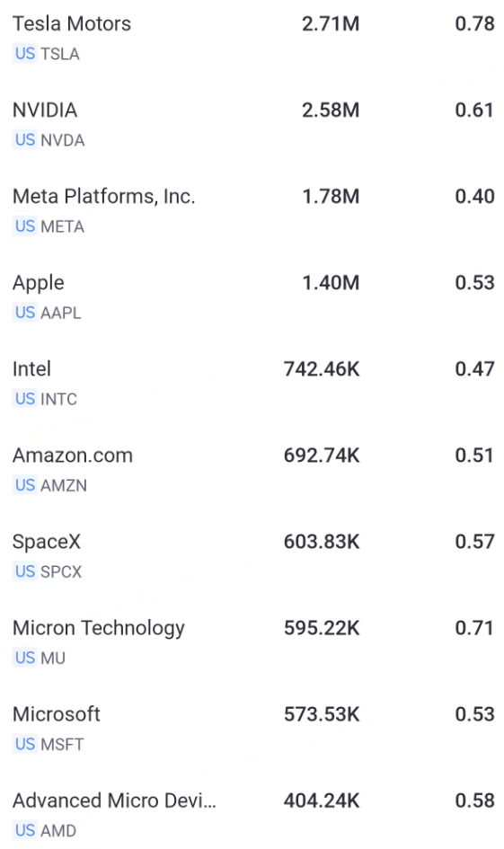Open the Tesla Motors stock row
Image resolution: width=504 pixels, height=849 pixels.
coord(252,39)
